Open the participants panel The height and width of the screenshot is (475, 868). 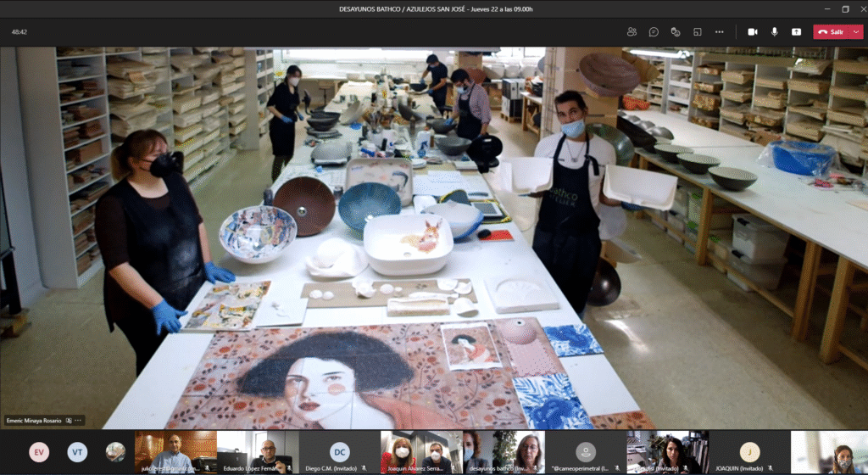pyautogui.click(x=632, y=31)
